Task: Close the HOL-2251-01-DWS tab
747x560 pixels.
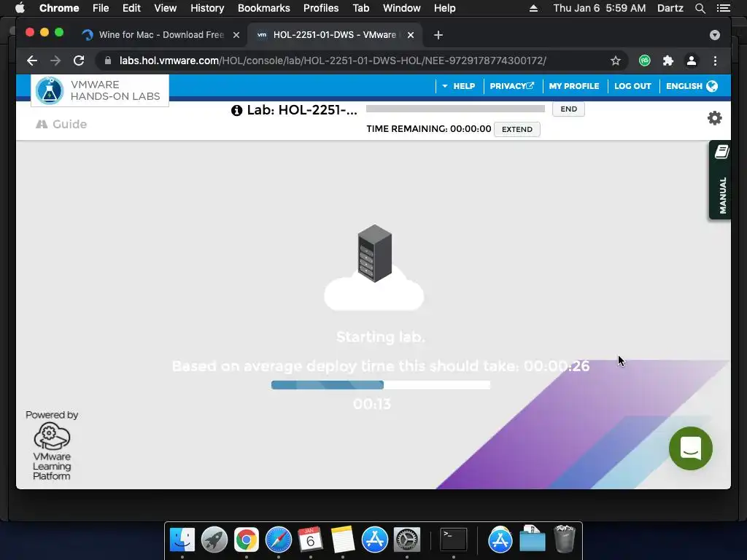Action: [411, 35]
